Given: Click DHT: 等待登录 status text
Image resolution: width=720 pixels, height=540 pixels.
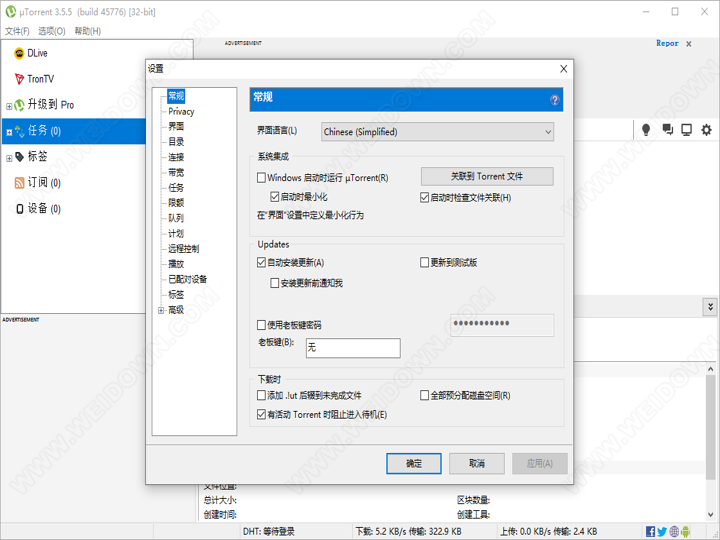Looking at the screenshot, I should [269, 532].
